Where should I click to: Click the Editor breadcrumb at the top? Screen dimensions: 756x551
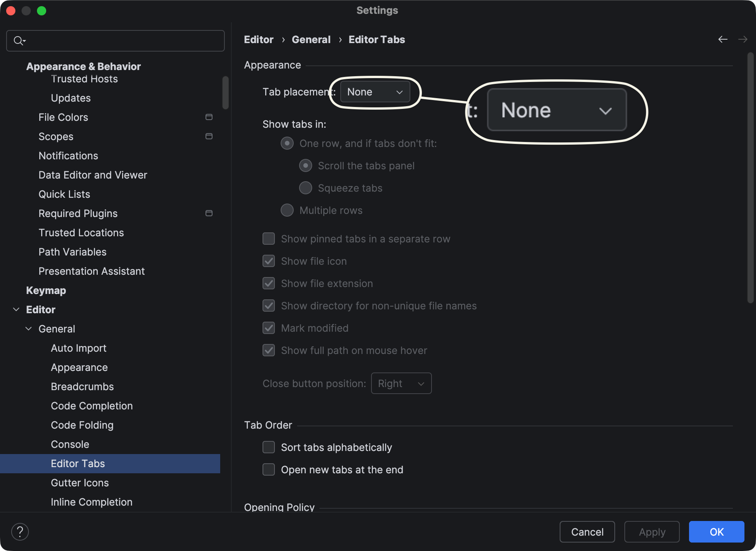[258, 39]
